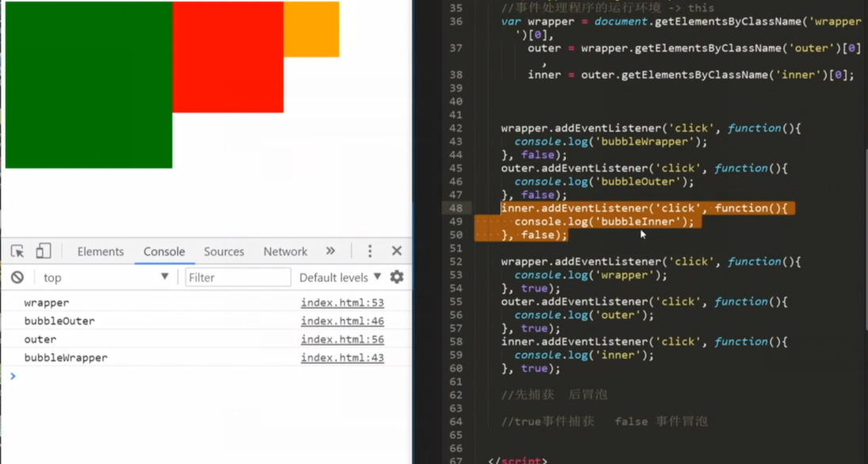Open the Default levels dropdown
Image resolution: width=868 pixels, height=464 pixels.
click(x=340, y=277)
